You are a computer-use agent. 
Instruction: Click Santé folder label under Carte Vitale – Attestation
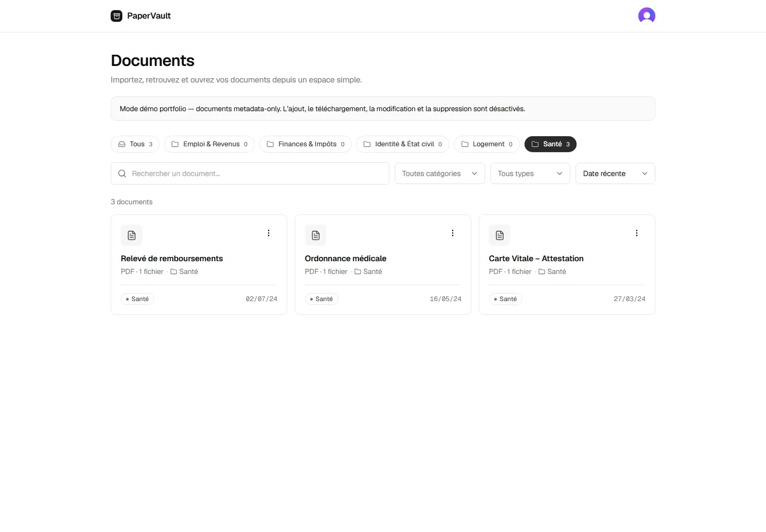click(552, 272)
